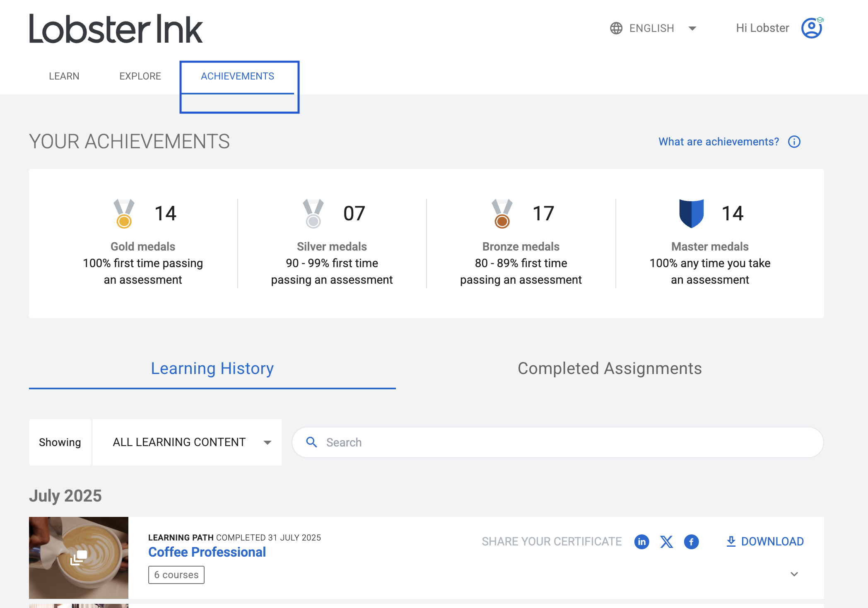Viewport: 868px width, 608px height.
Task: Click the Showing label
Action: pos(60,442)
